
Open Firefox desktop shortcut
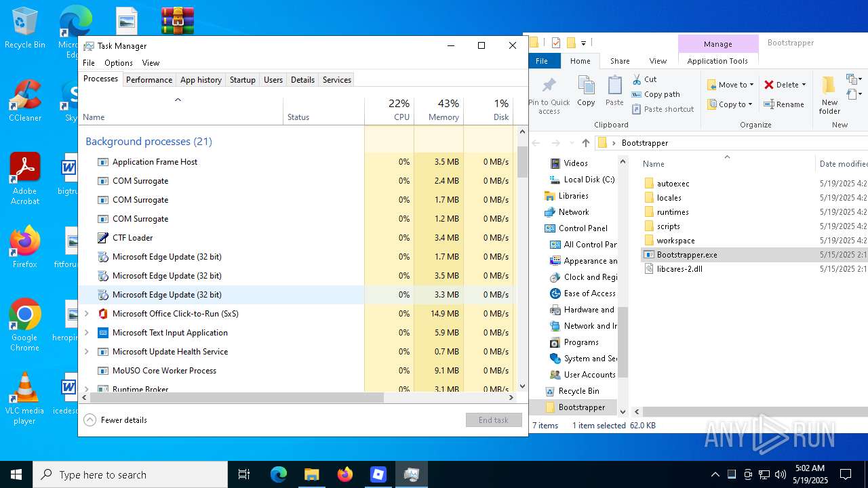click(25, 247)
